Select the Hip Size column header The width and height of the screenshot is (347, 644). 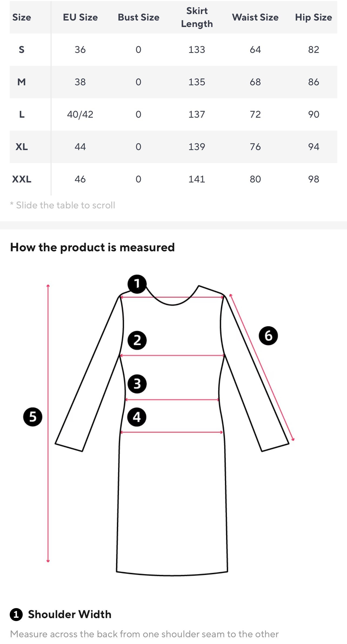click(x=313, y=17)
